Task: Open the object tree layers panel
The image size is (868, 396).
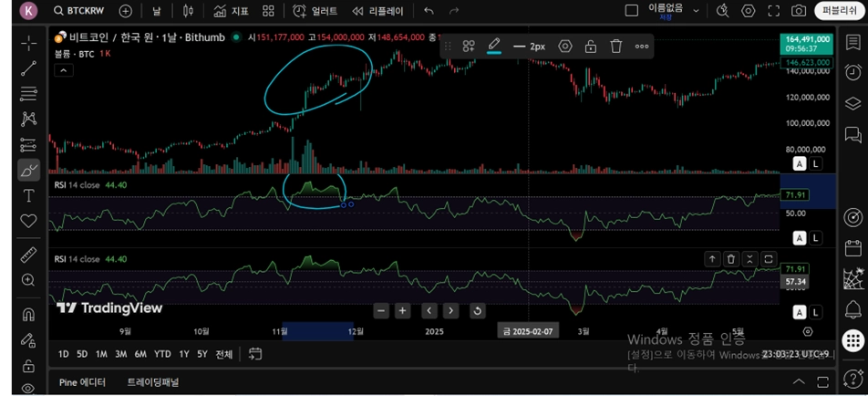Action: (x=853, y=103)
